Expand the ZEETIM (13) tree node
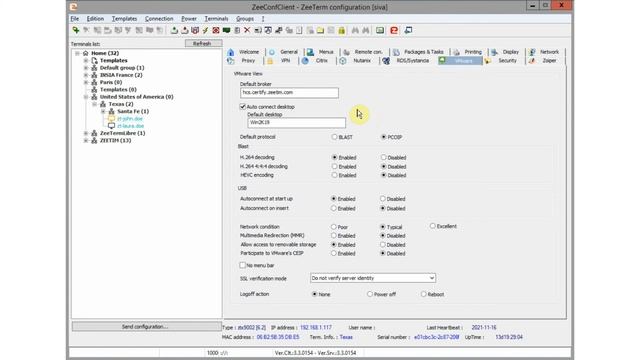The image size is (640, 360). (86, 140)
